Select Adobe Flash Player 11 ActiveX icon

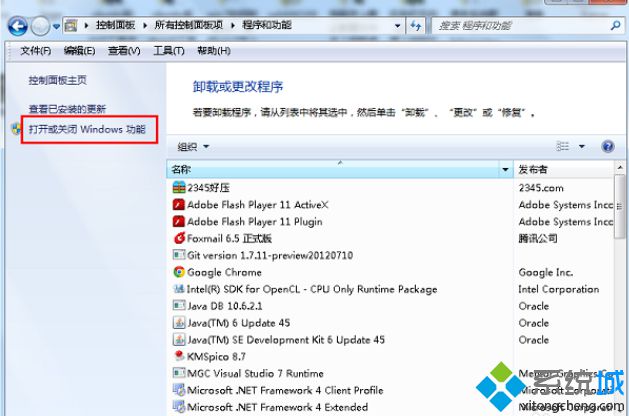(179, 205)
